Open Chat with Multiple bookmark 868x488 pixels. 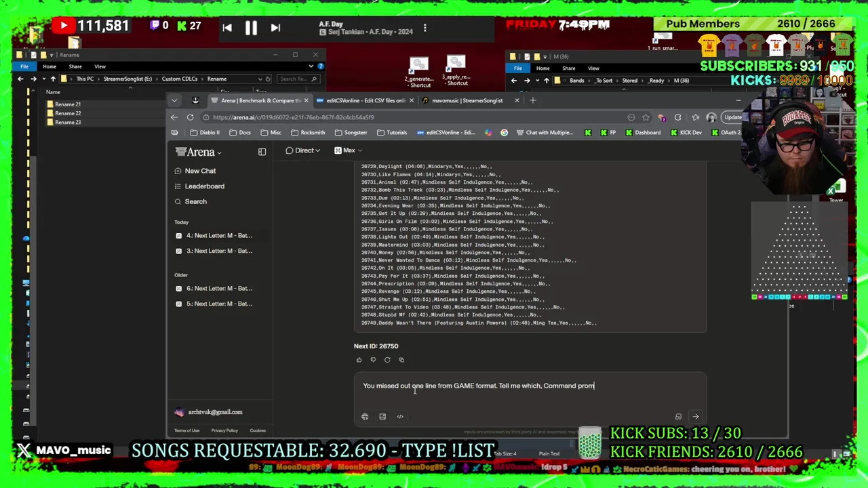tap(545, 133)
